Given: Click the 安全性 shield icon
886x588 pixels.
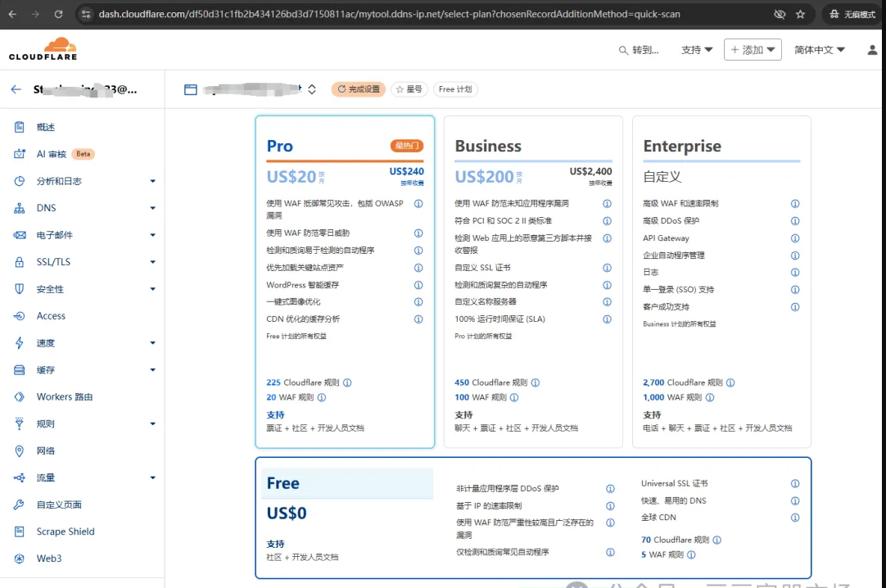Looking at the screenshot, I should point(19,288).
